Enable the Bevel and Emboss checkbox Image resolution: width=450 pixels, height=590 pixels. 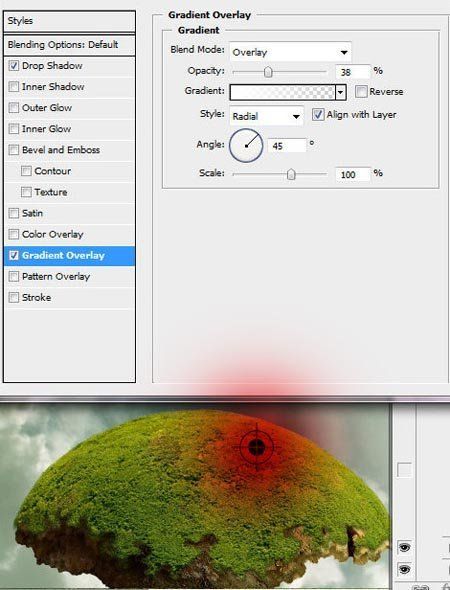(14, 150)
